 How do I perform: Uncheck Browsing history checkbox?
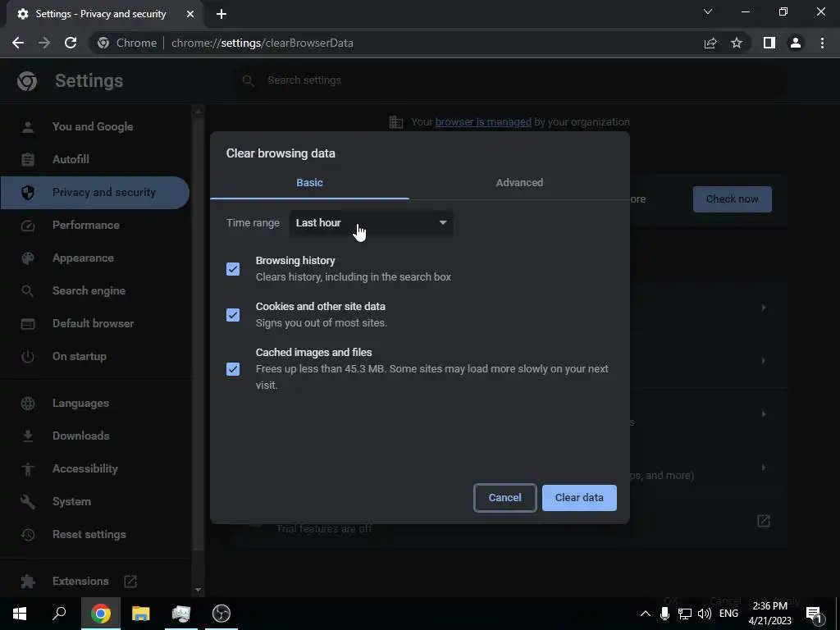pyautogui.click(x=233, y=269)
